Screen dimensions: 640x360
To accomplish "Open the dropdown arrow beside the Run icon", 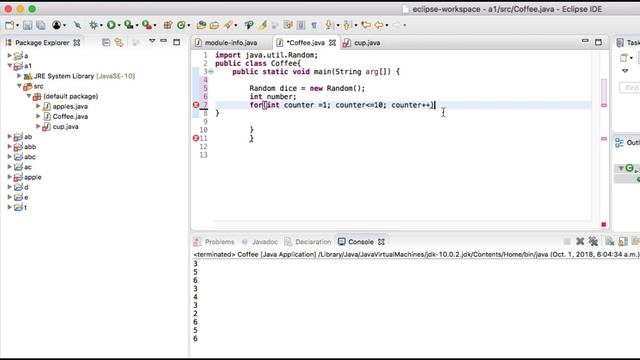I will [x=119, y=26].
